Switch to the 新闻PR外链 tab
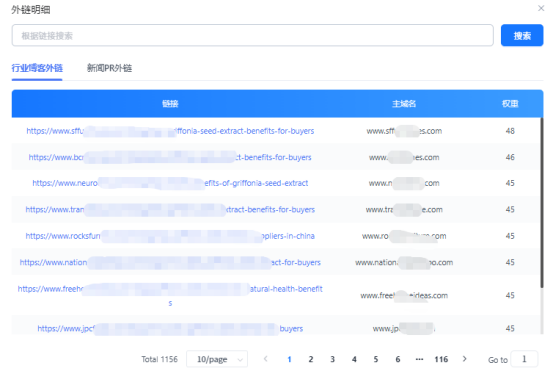The height and width of the screenshot is (371, 554). coord(110,68)
